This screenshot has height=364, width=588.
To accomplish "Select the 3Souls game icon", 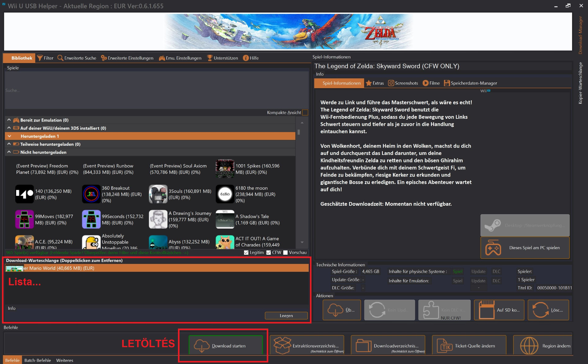I will [158, 194].
